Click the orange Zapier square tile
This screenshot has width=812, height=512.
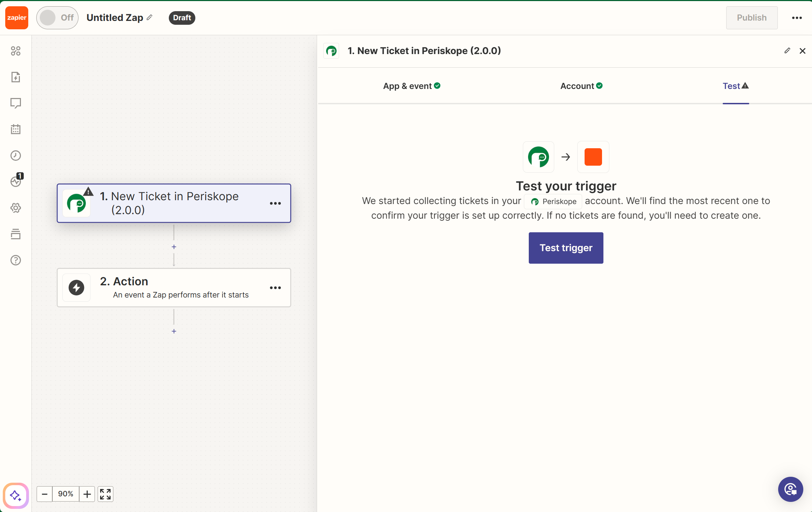[593, 157]
